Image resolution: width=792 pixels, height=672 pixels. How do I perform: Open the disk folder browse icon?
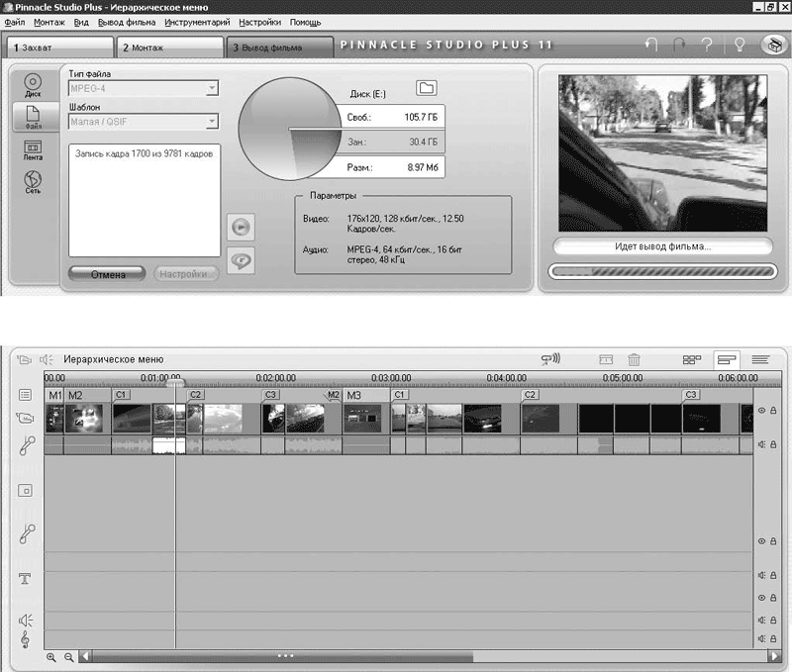[x=427, y=88]
